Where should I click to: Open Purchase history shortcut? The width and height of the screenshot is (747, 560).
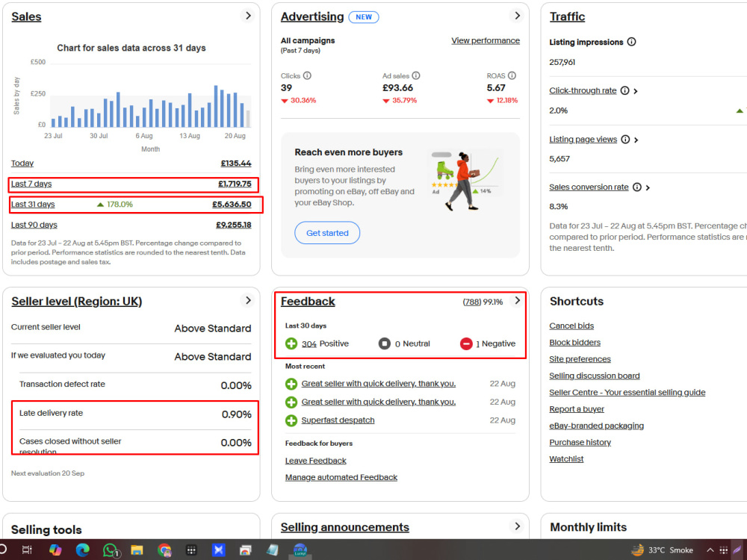[x=580, y=442]
